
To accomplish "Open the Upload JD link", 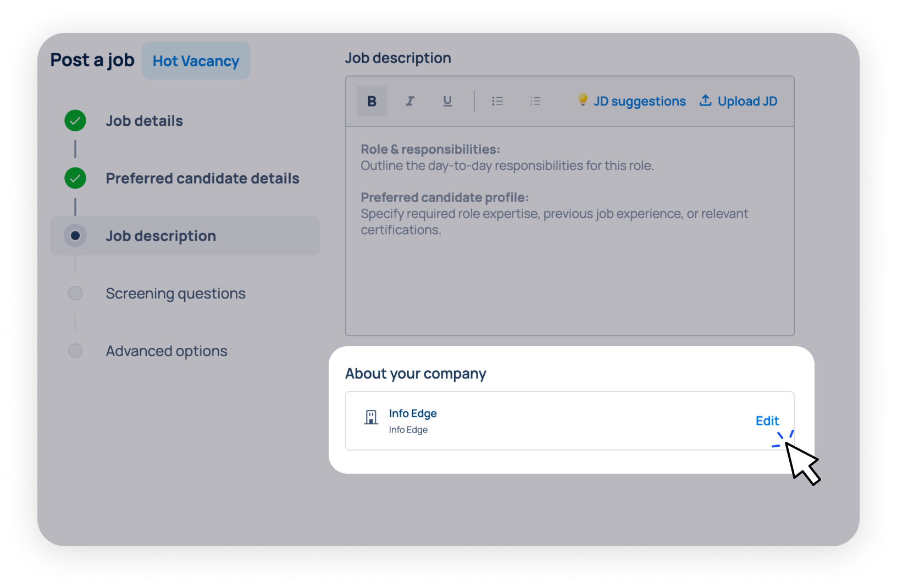I will tap(747, 102).
